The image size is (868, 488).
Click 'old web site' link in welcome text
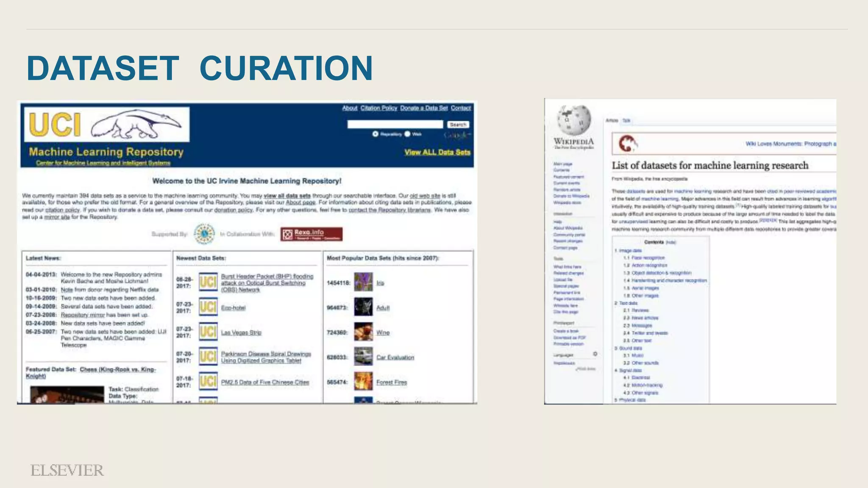pos(425,196)
